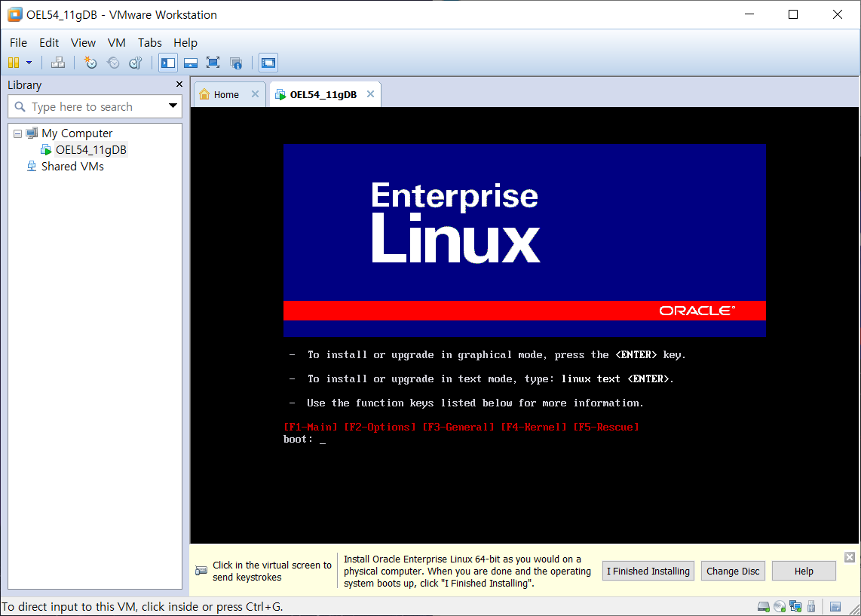Open the Help menu
Screen dimensions: 861x616
[185, 43]
